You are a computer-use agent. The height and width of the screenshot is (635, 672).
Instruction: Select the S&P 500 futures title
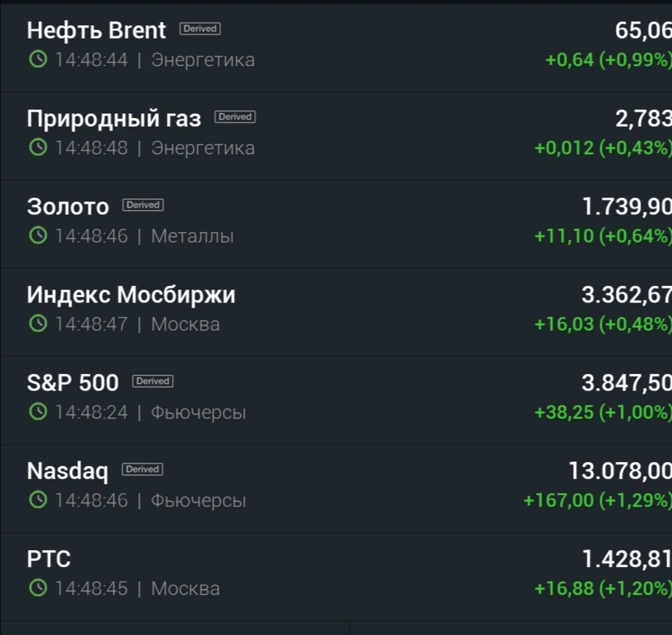(73, 383)
